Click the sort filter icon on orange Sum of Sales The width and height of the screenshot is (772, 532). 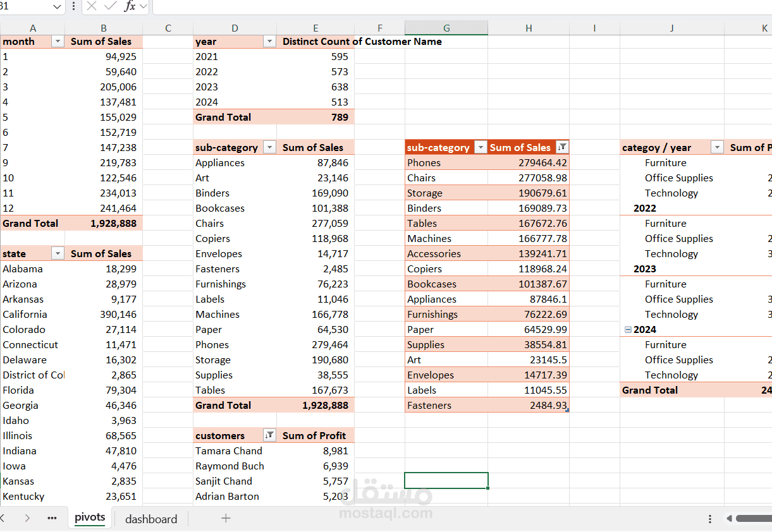[x=562, y=147]
